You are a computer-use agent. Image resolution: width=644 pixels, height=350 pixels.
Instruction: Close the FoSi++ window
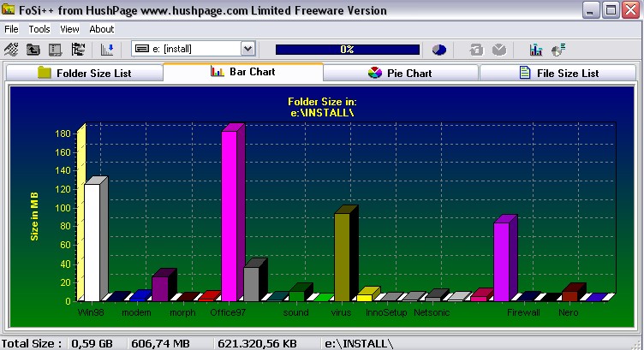[x=631, y=10]
